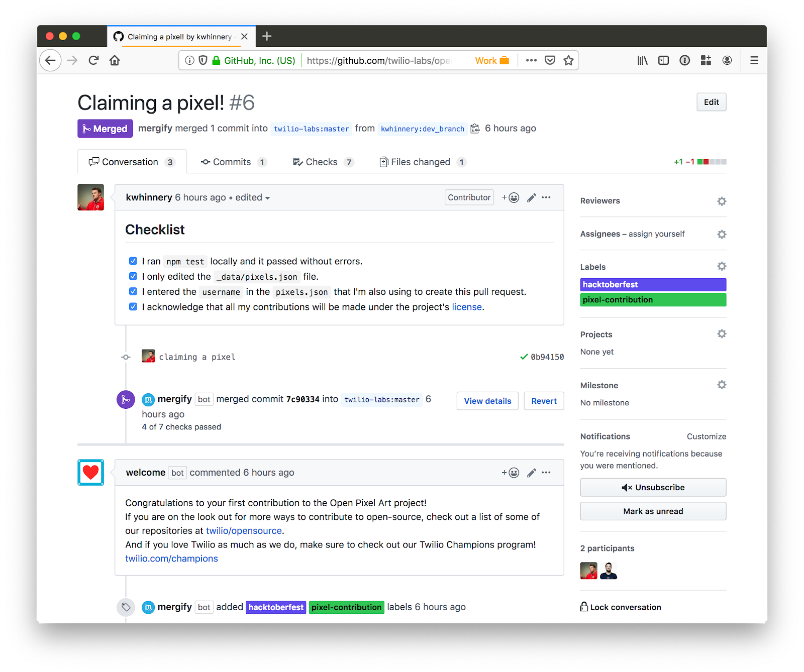Click the URL address field
The width and height of the screenshot is (804, 672).
(x=378, y=61)
